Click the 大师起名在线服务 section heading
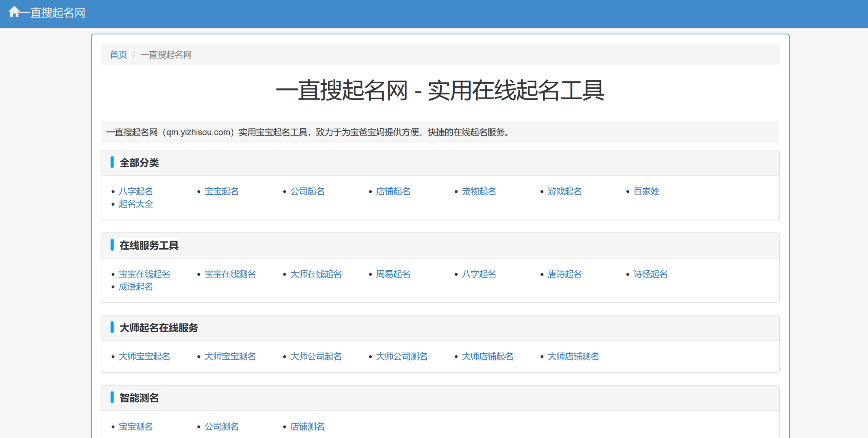This screenshot has width=868, height=438. click(159, 328)
